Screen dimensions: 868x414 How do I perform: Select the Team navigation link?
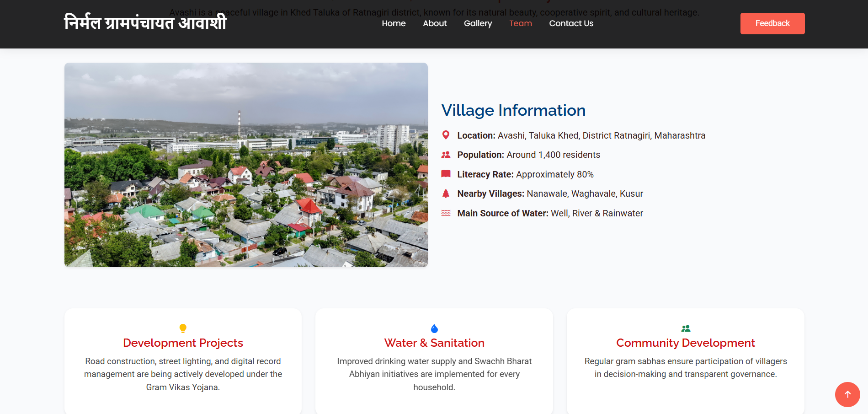[x=520, y=23]
